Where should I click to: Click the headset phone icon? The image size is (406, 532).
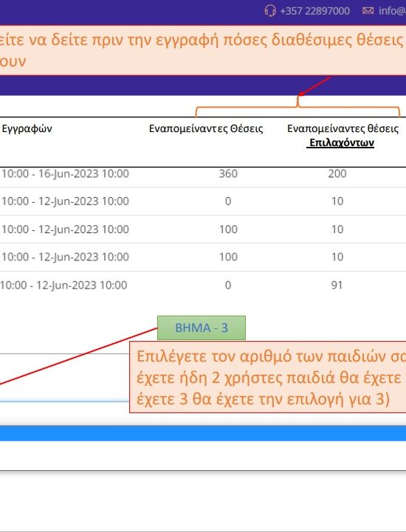[270, 11]
